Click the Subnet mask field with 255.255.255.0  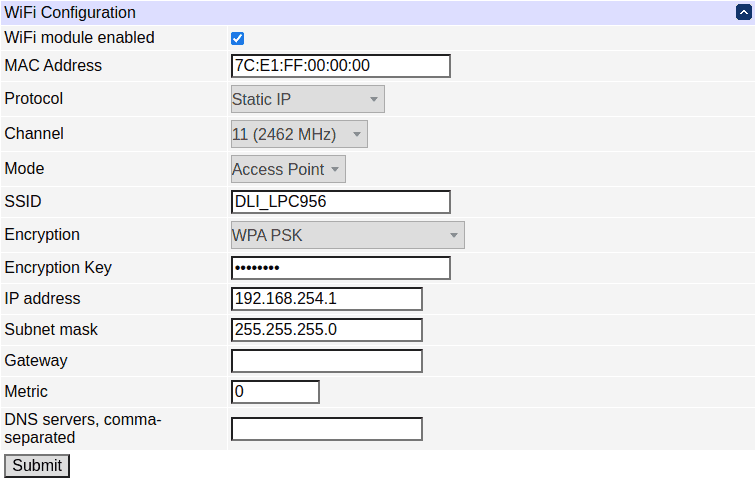(x=326, y=330)
